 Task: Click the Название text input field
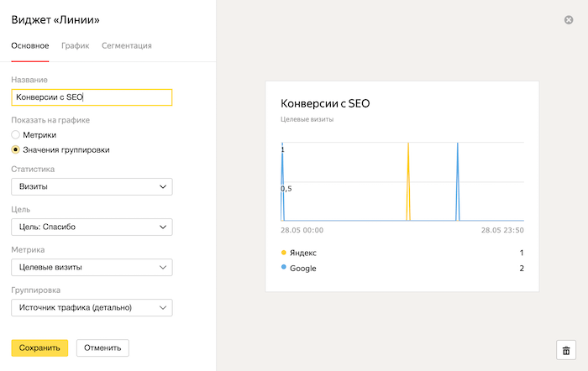(x=92, y=97)
